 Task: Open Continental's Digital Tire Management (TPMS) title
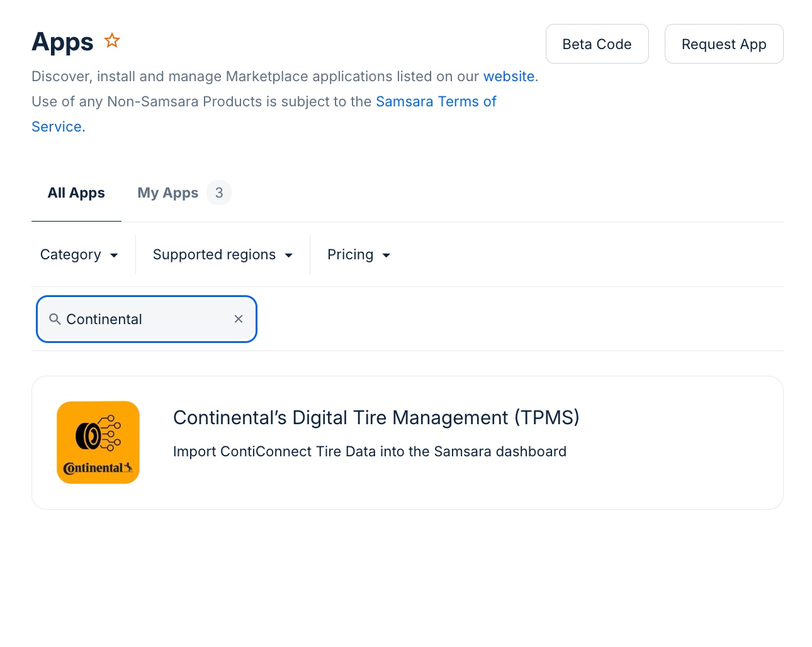(376, 417)
